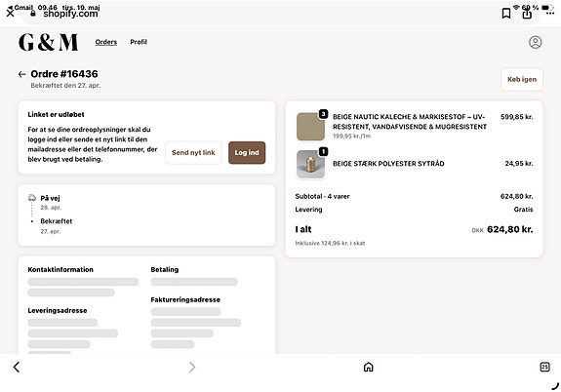This screenshot has width=561, height=392.
Task: Tap the browser back chevron at the bottom
Action: [x=17, y=367]
